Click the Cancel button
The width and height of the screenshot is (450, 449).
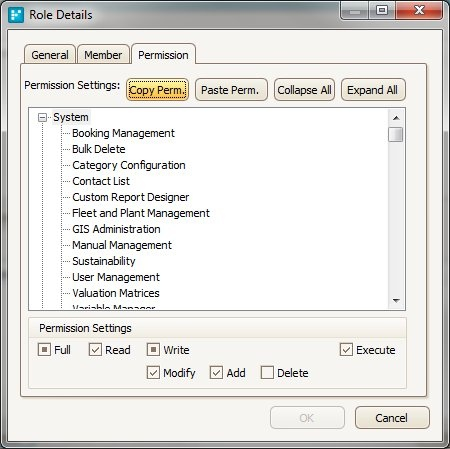point(392,418)
